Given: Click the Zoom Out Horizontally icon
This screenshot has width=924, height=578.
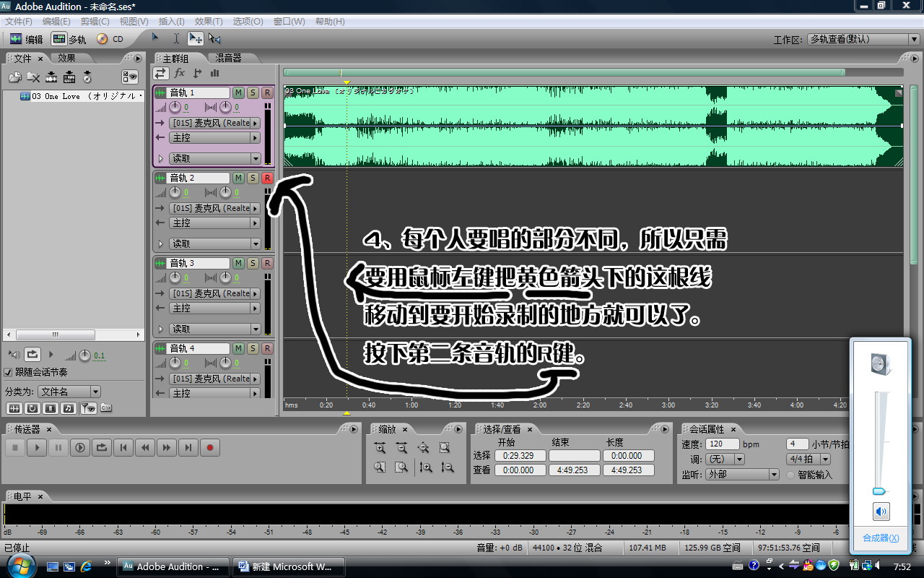Looking at the screenshot, I should [x=402, y=448].
